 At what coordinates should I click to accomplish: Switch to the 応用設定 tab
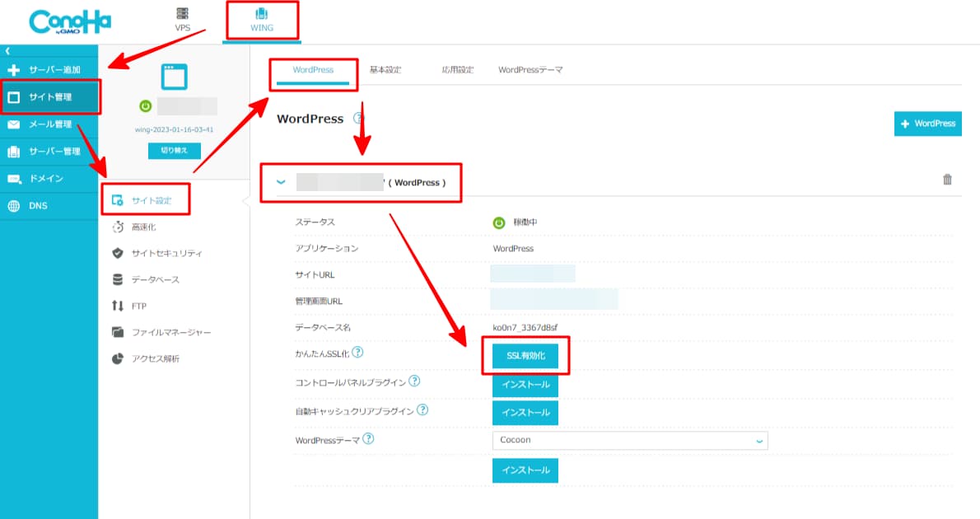tap(458, 70)
